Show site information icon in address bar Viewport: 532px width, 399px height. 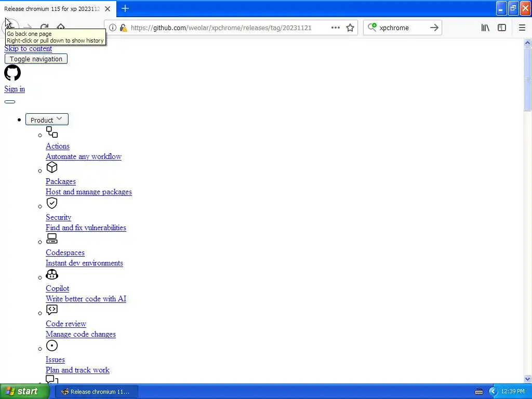pyautogui.click(x=113, y=28)
